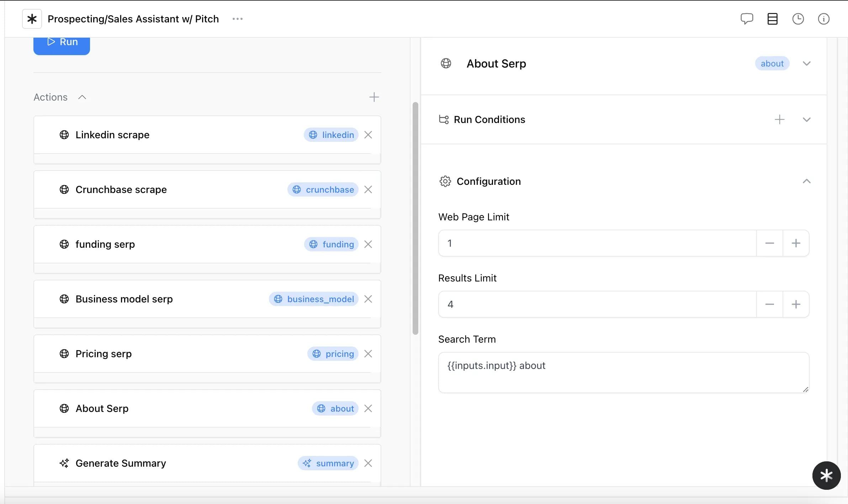Viewport: 848px width, 504px height.
Task: Remove the Generate Summary action
Action: tap(368, 463)
